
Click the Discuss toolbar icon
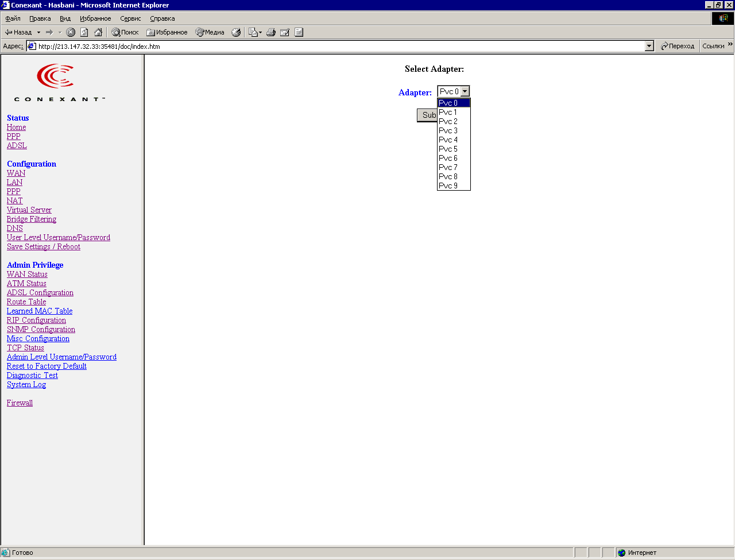[x=299, y=32]
